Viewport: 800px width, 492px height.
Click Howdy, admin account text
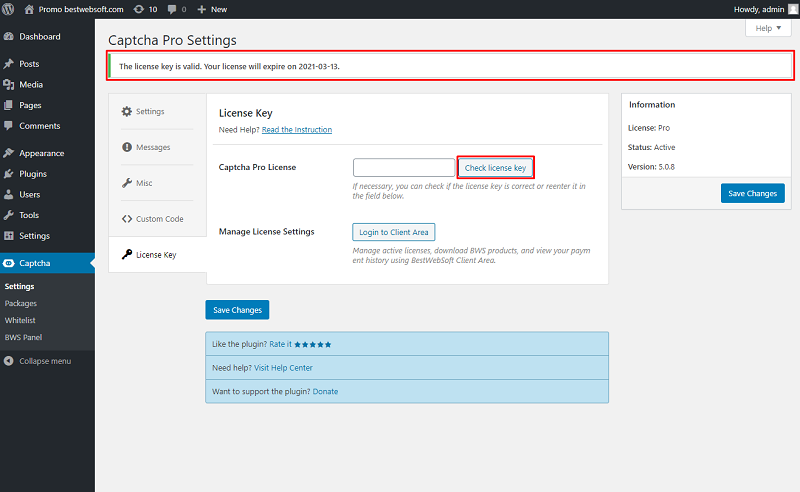point(759,9)
